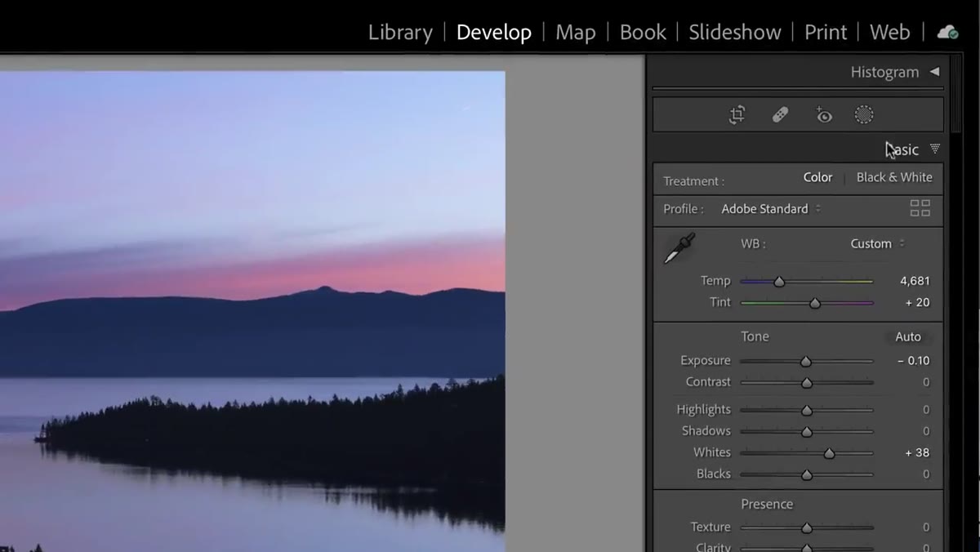
Task: Click the Contrast slider handle
Action: [x=807, y=382]
